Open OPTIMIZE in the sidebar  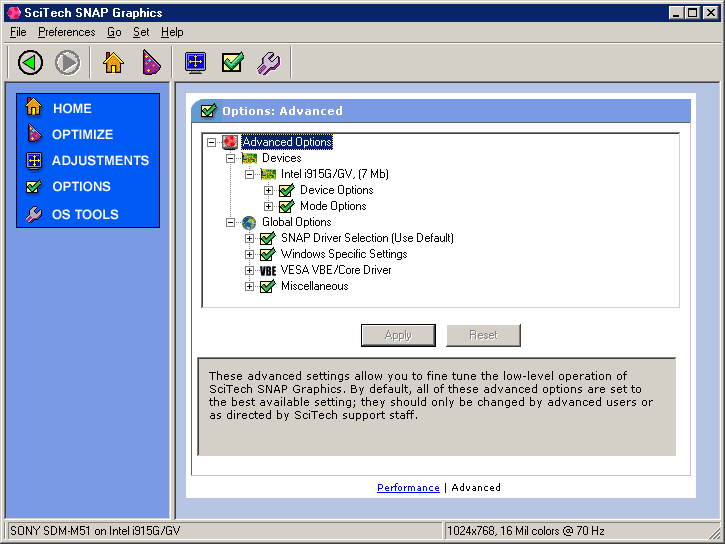(x=82, y=134)
